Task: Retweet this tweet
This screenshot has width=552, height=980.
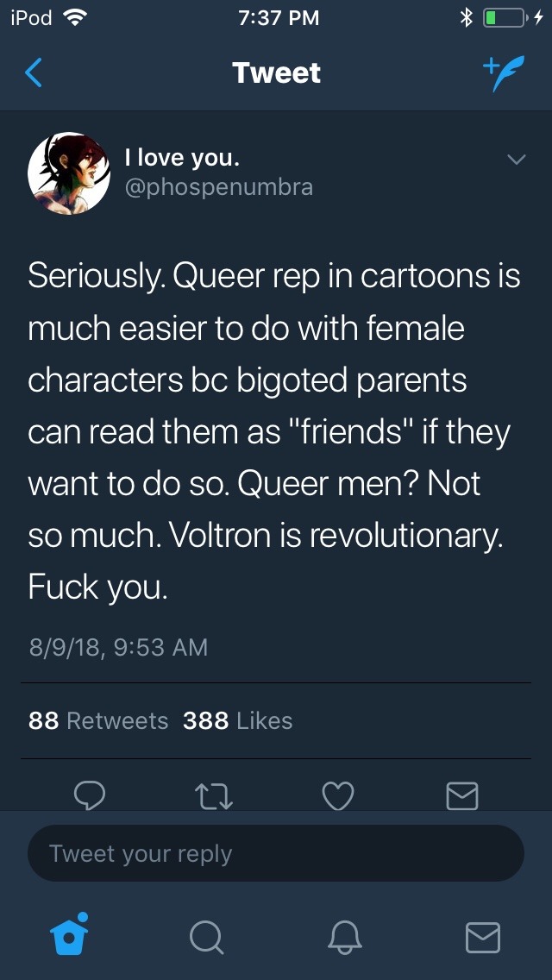Action: (214, 795)
